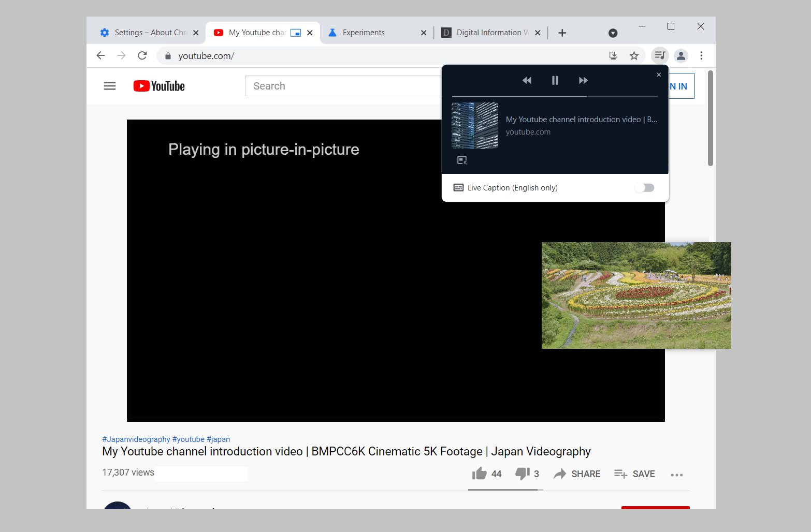Open the Chrome profile avatar menu

click(x=681, y=55)
